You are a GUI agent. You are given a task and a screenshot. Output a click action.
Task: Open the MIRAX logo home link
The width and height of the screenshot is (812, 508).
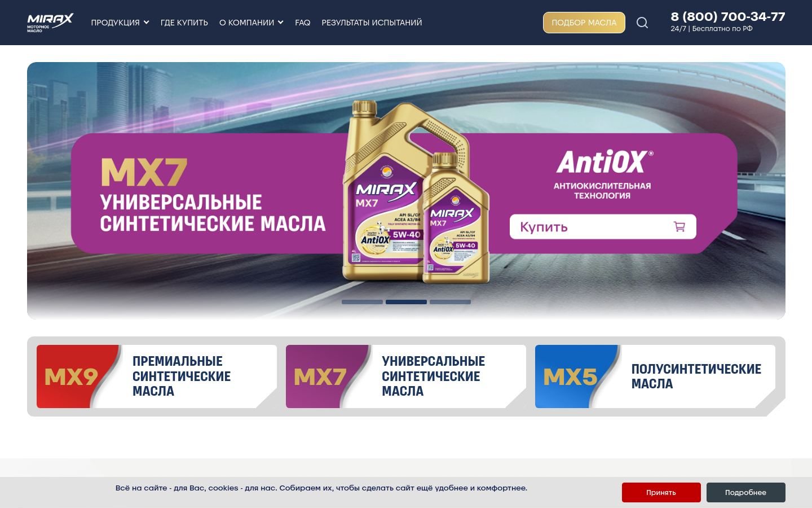[50, 23]
